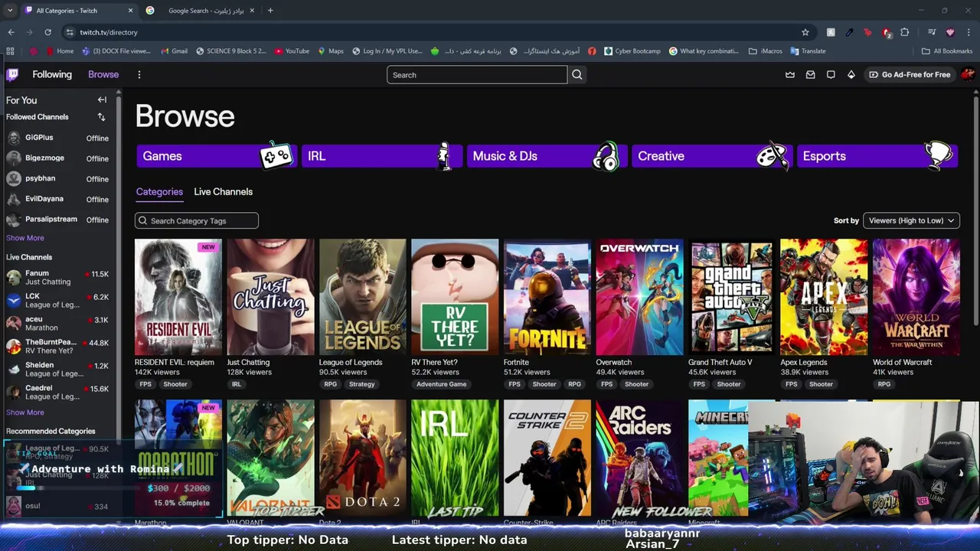Click Chrome back navigation arrow
This screenshot has height=551, width=980.
(11, 32)
